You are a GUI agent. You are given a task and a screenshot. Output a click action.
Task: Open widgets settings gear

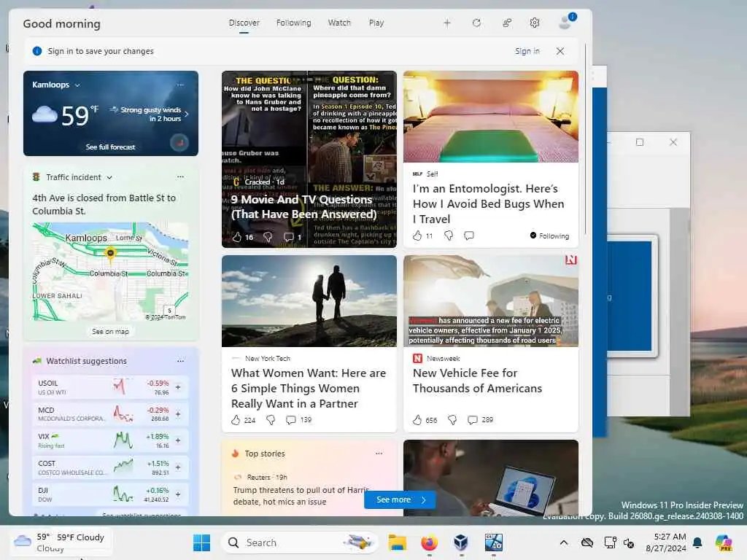(535, 23)
